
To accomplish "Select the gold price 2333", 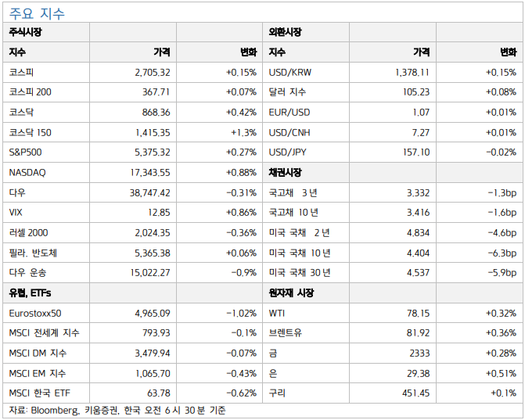I will [x=419, y=353].
